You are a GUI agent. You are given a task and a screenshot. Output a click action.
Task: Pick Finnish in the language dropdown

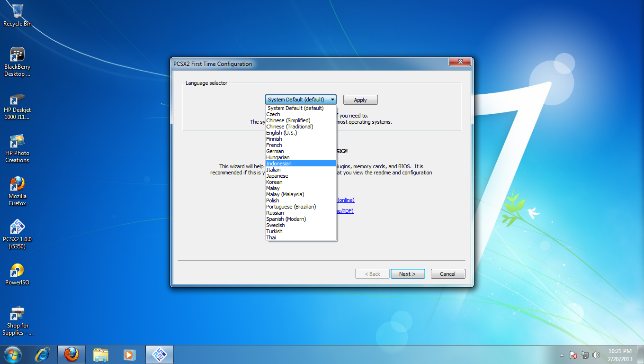(x=301, y=139)
